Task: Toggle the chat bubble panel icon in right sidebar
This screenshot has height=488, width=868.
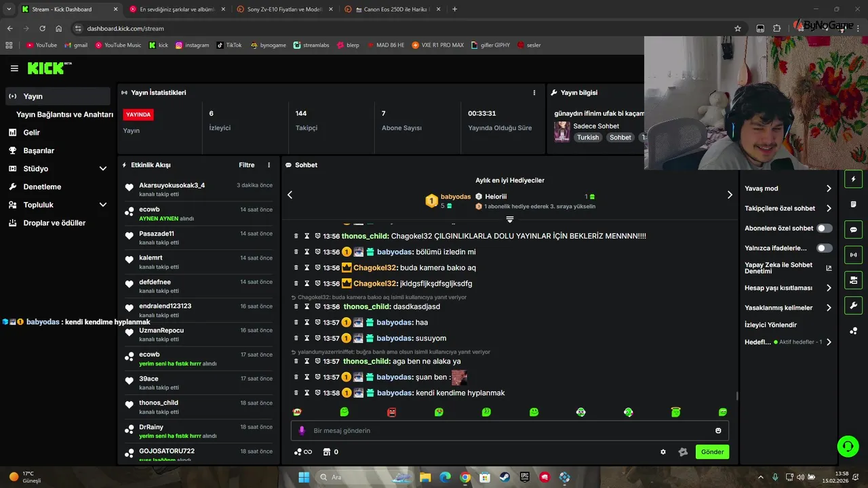Action: 853,230
